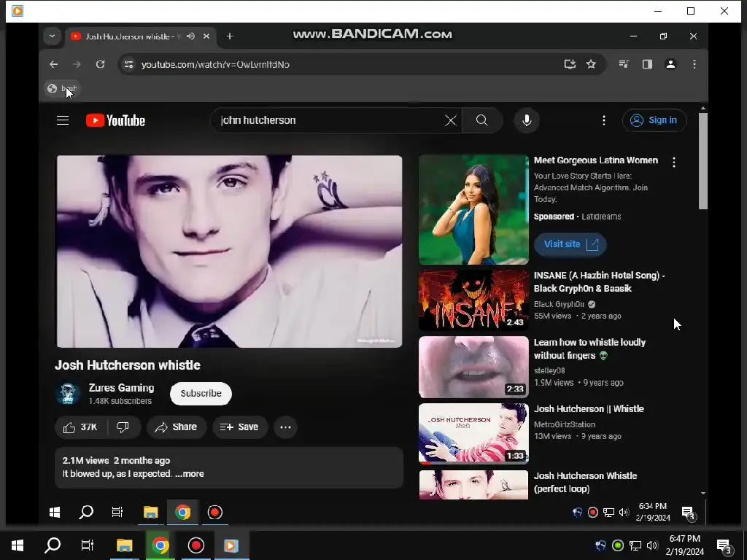Open File Explorer in the recorded taskbar

[x=150, y=513]
